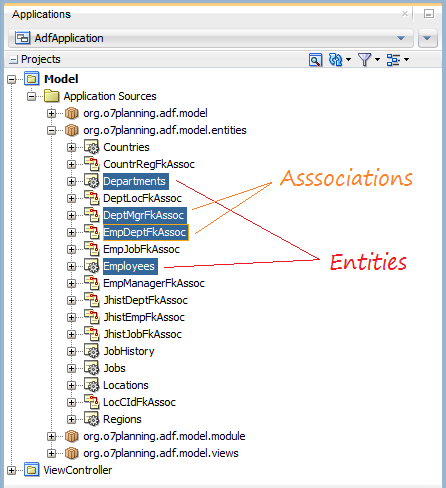Click the Refresh icon in Projects toolbar
This screenshot has height=488, width=446.
coord(335,60)
